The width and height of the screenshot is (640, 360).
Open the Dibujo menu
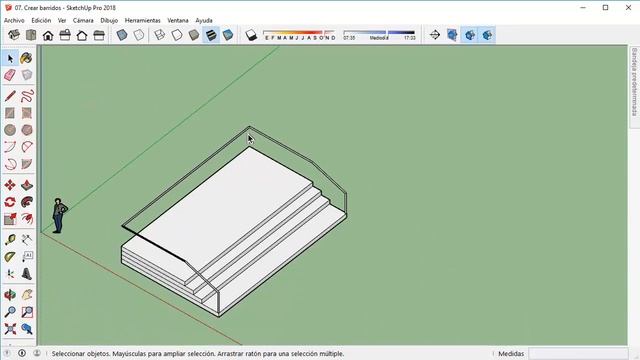click(x=109, y=20)
